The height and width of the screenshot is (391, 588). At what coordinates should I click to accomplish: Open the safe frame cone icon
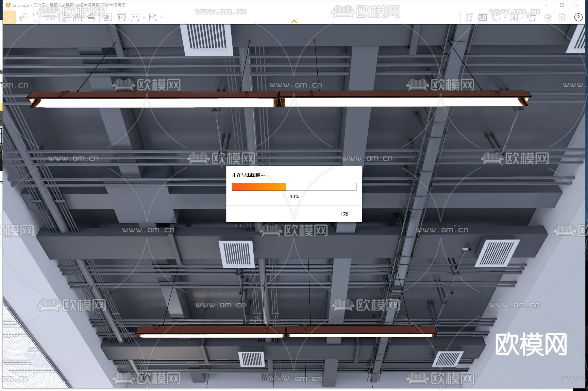[x=64, y=17]
